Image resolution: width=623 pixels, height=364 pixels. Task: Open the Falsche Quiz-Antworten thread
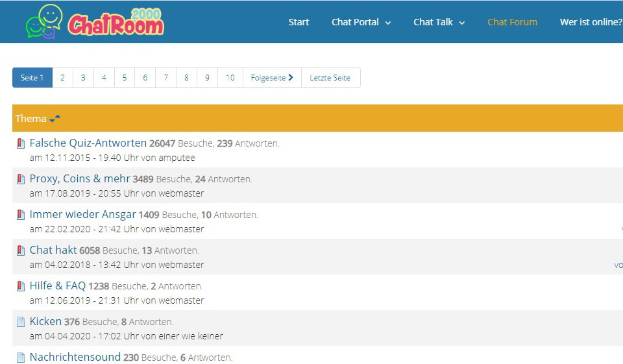88,143
